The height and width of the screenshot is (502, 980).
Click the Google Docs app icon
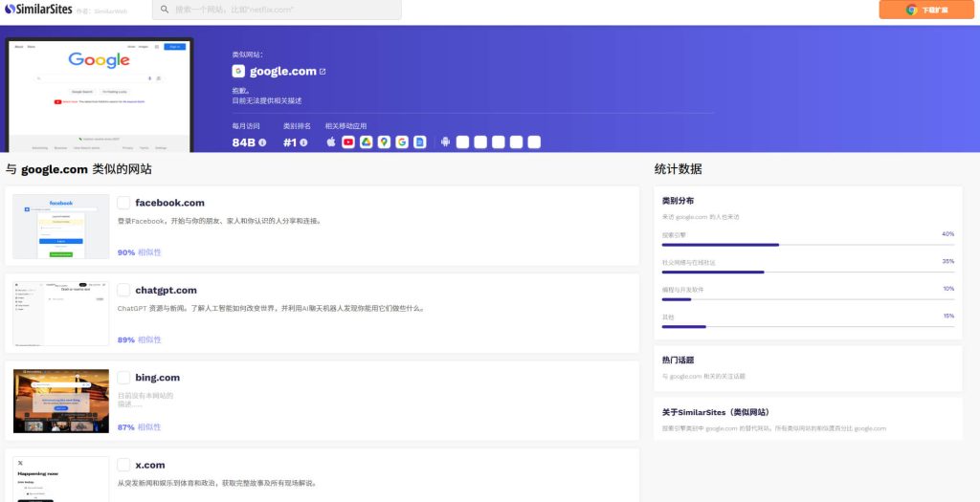click(x=419, y=142)
